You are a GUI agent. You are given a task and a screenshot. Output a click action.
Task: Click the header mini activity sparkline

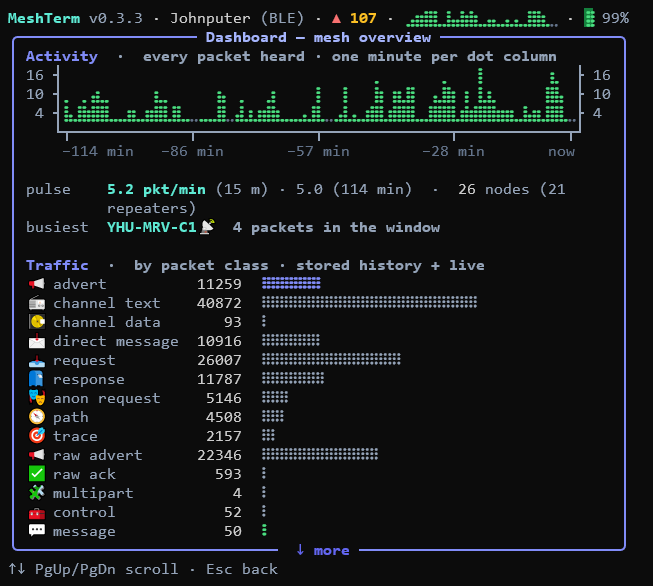click(x=482, y=18)
